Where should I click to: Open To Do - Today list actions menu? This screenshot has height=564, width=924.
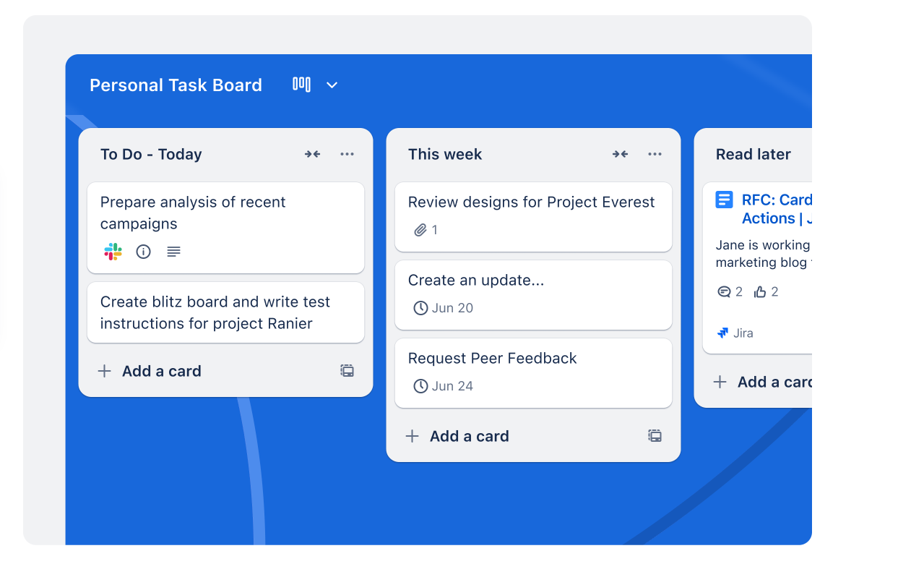coord(347,154)
